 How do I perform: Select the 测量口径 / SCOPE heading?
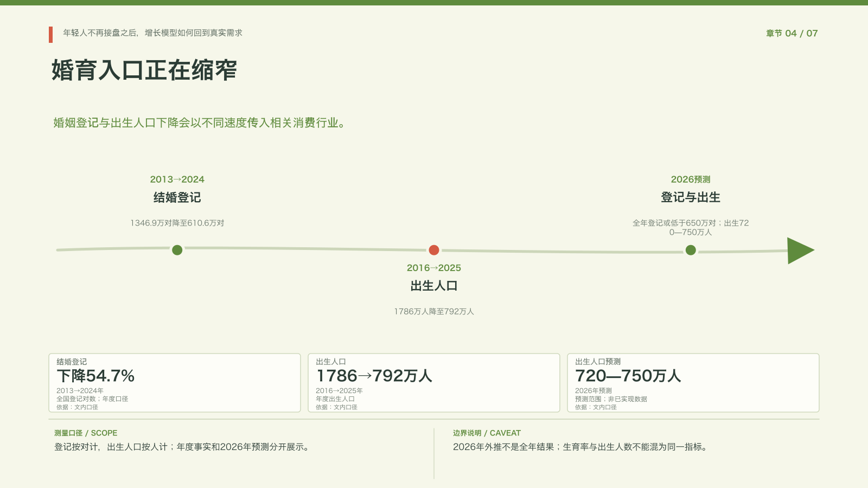click(x=86, y=433)
